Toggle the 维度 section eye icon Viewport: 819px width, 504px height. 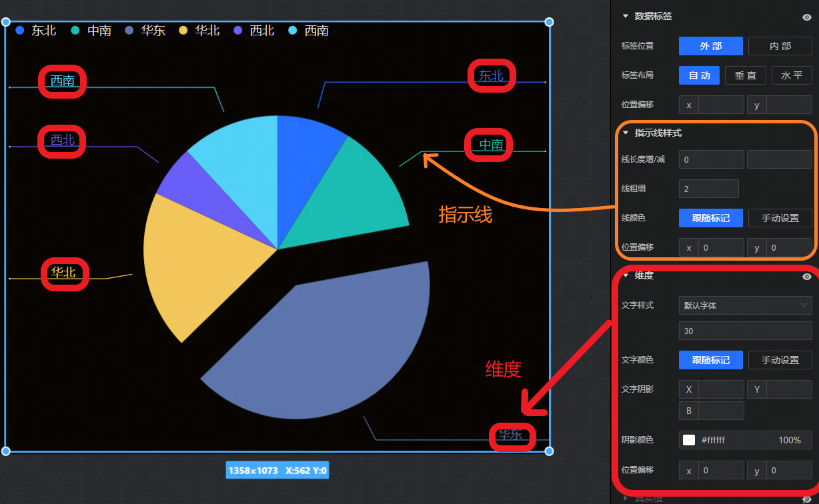tap(806, 276)
